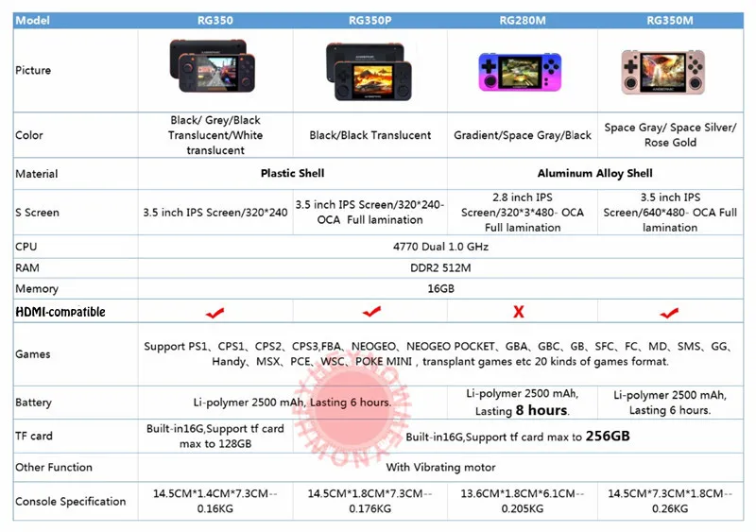Click "3.5 inch IPS Screen/320*240" RG350 cell
Image resolution: width=756 pixels, height=532 pixels.
coord(215,213)
